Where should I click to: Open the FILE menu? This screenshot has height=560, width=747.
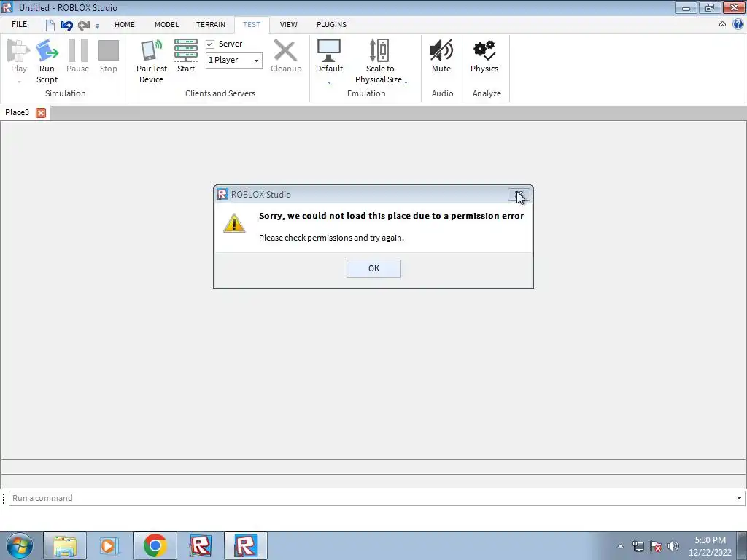pyautogui.click(x=20, y=24)
